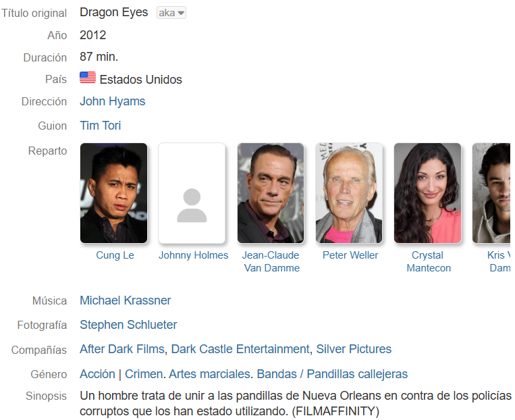The height and width of the screenshot is (420, 515).
Task: Select Jean-Claude Van Damme's photo
Action: pyautogui.click(x=271, y=193)
